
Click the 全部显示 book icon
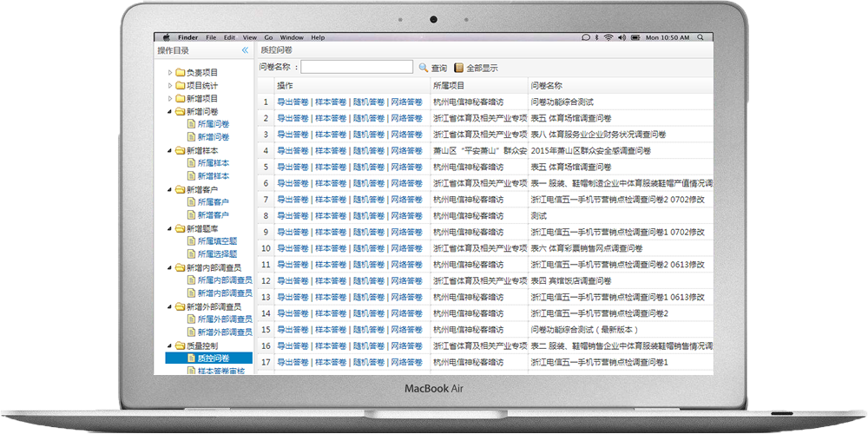click(459, 68)
